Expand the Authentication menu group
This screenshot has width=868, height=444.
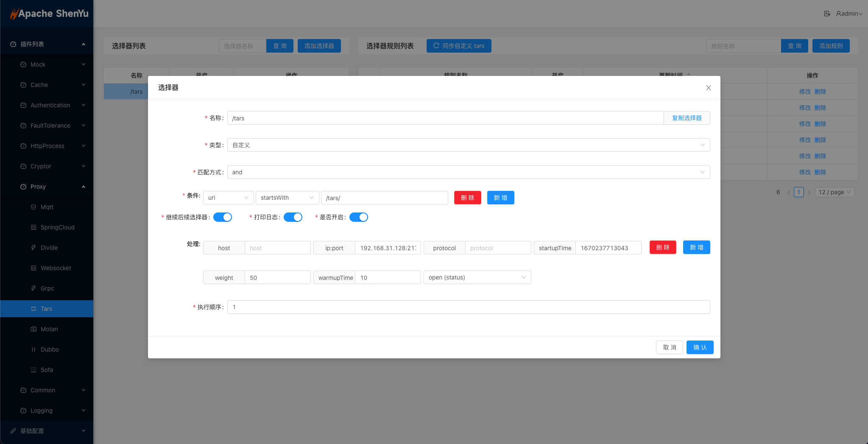coord(50,105)
